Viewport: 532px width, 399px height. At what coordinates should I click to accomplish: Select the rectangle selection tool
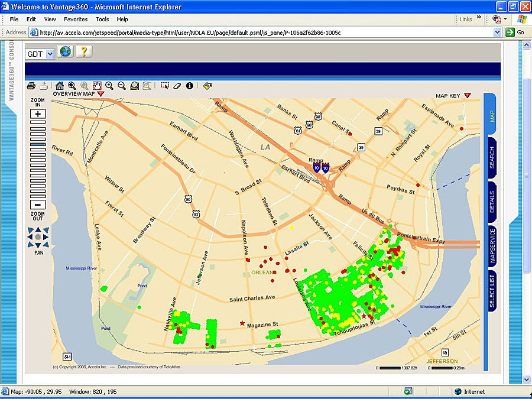point(165,86)
